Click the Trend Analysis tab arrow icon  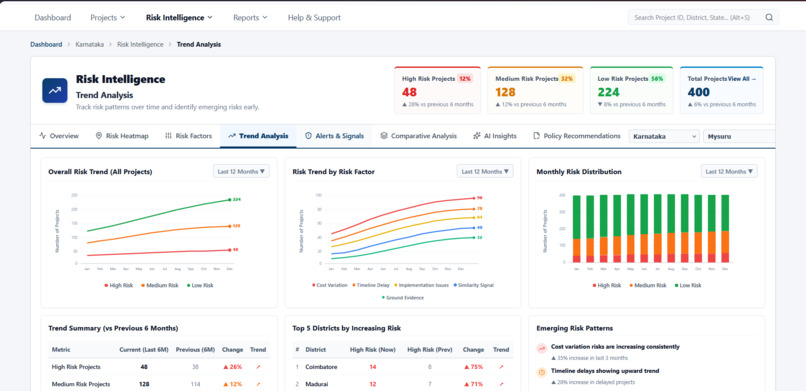tap(232, 136)
